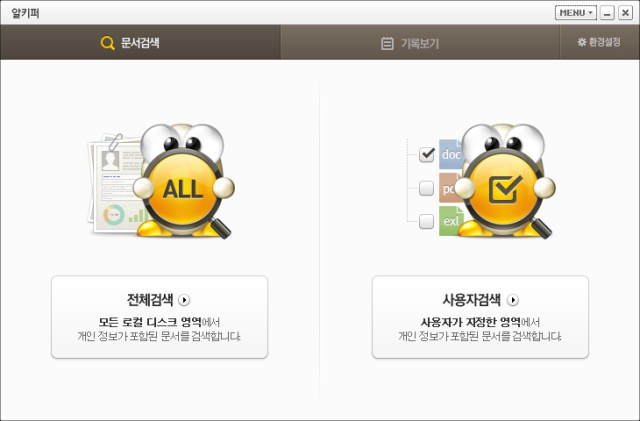Click the arrow circle beside 사용자검색
640x421 pixels.
(x=513, y=300)
